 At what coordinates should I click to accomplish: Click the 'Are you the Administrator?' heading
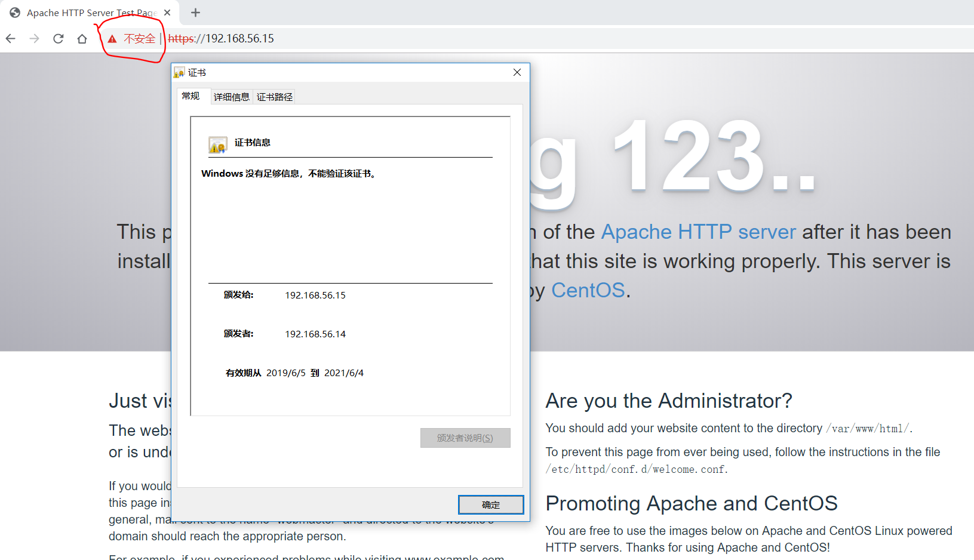pyautogui.click(x=669, y=401)
